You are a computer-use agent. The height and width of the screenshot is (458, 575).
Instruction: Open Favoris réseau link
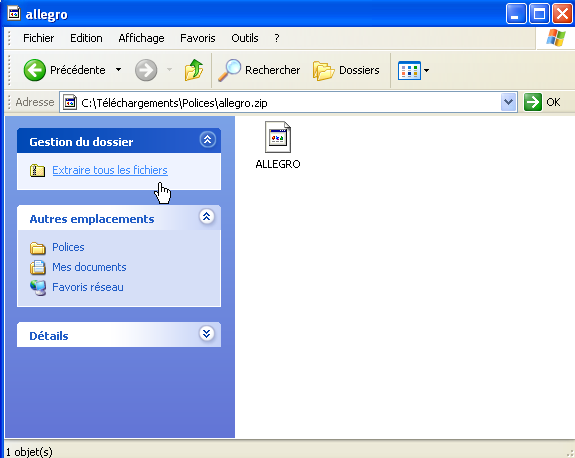[x=88, y=287]
